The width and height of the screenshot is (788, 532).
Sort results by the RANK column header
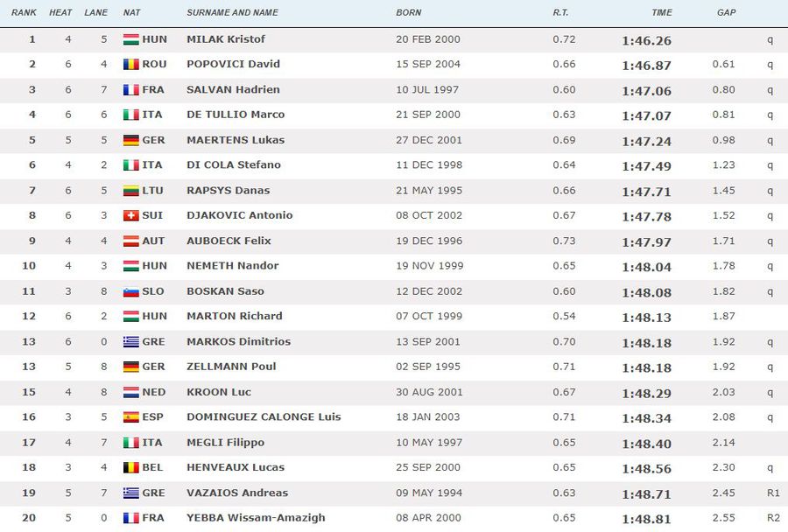pyautogui.click(x=24, y=12)
